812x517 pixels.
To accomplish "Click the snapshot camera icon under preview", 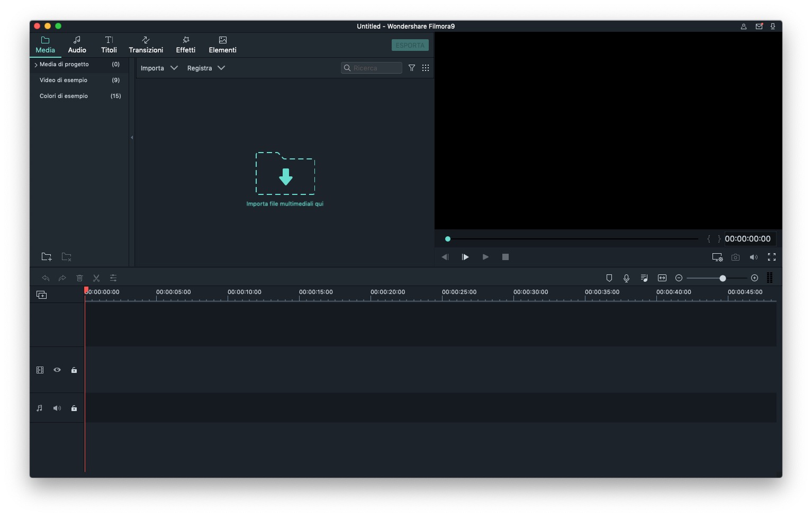I will 735,257.
